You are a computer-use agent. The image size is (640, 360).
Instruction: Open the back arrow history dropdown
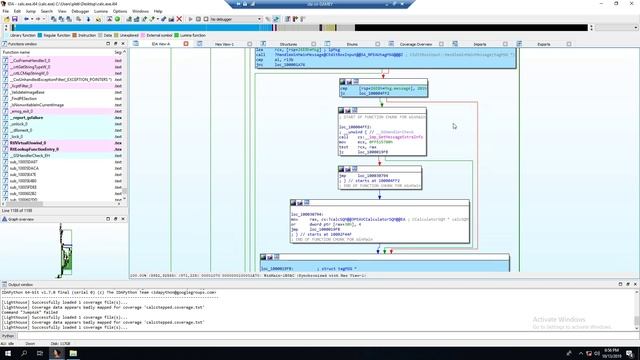31,19
